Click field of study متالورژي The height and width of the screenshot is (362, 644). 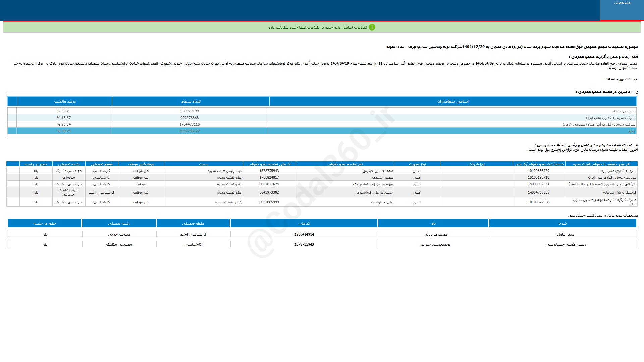click(x=69, y=177)
